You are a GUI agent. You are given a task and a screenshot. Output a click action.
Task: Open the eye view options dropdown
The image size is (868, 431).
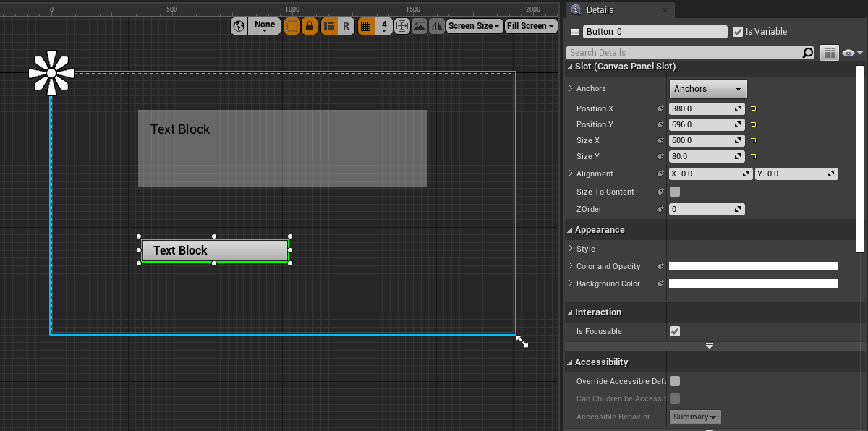[853, 53]
